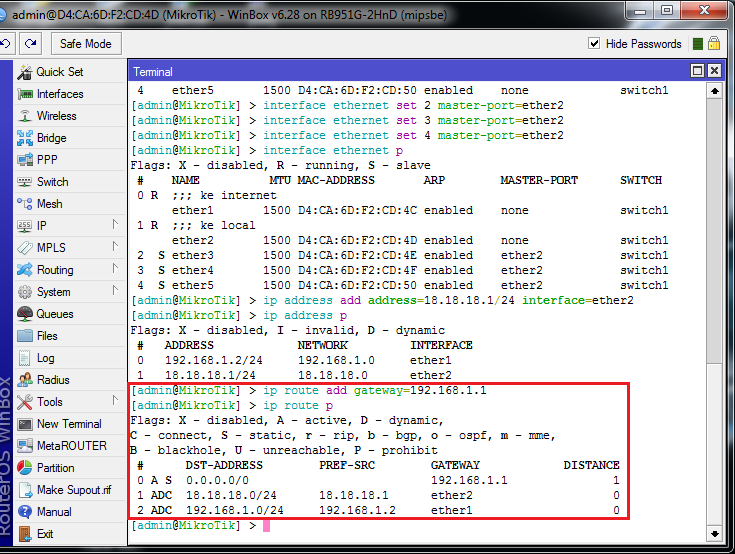Viewport: 735px width, 554px height.
Task: Expand the Tools submenu arrow
Action: click(x=115, y=401)
